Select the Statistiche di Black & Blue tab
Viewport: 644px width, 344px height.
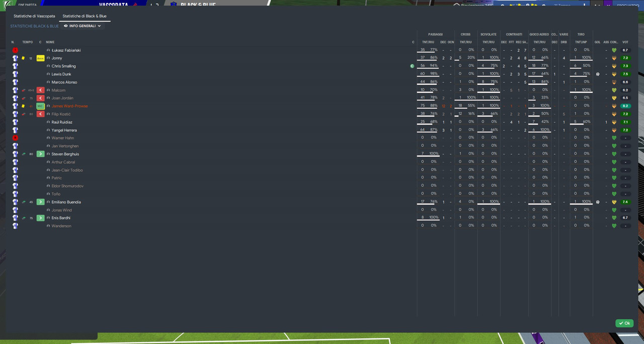point(85,16)
